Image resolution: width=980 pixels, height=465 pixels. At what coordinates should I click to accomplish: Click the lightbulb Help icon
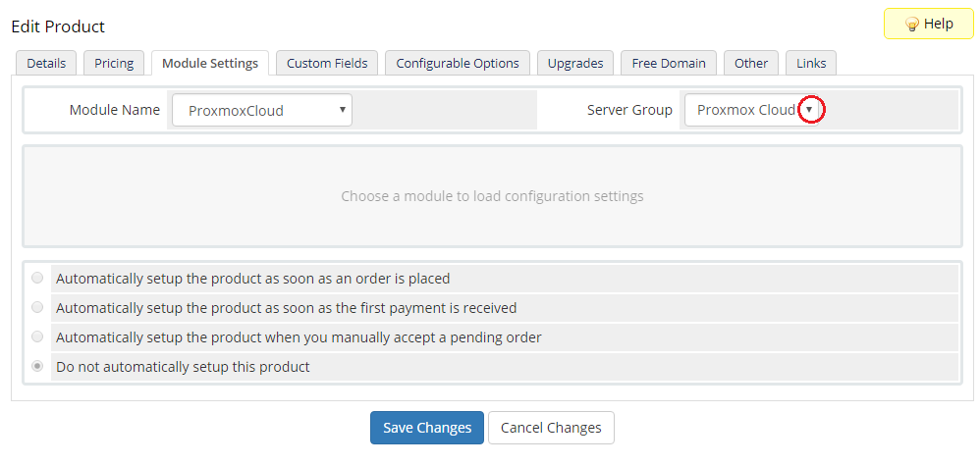point(911,25)
